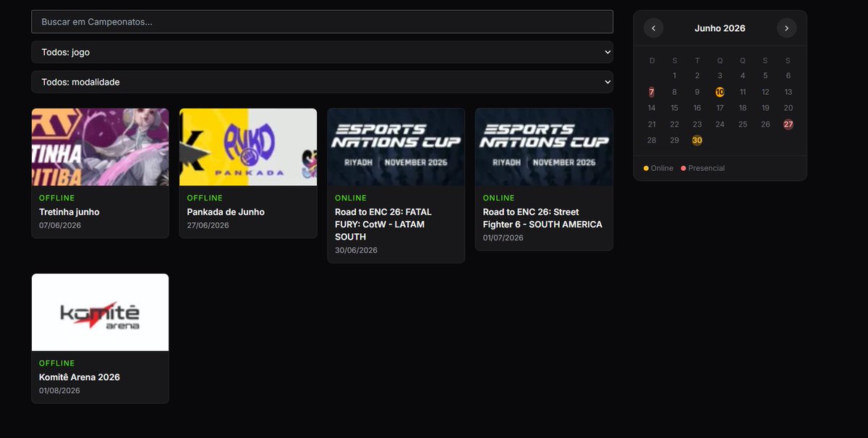Click date '07/06/2026' on Tretinha card
The height and width of the screenshot is (438, 868).
click(60, 225)
